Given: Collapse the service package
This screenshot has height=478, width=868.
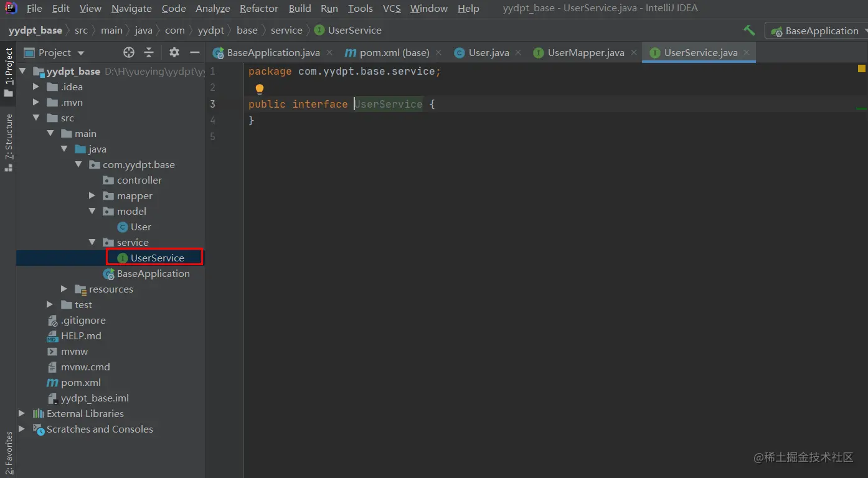Looking at the screenshot, I should (x=92, y=242).
